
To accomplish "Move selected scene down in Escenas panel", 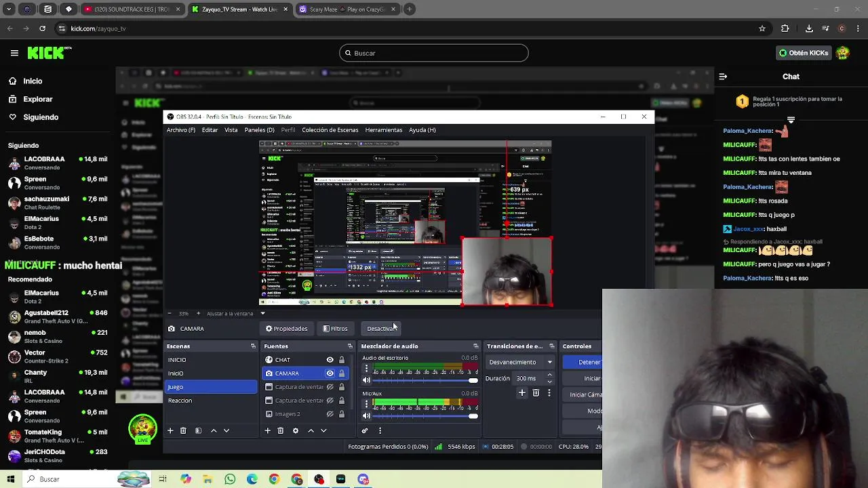I will pos(226,430).
